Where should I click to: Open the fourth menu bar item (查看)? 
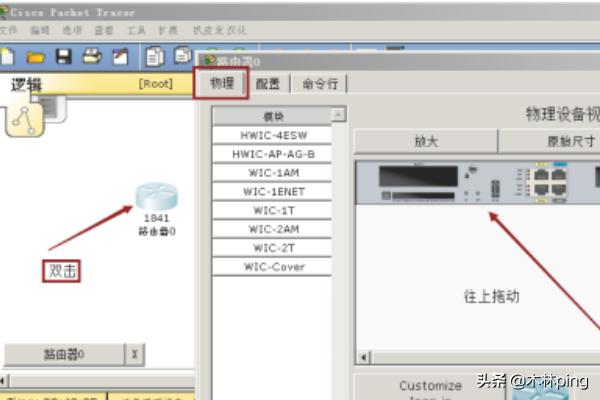(x=104, y=30)
